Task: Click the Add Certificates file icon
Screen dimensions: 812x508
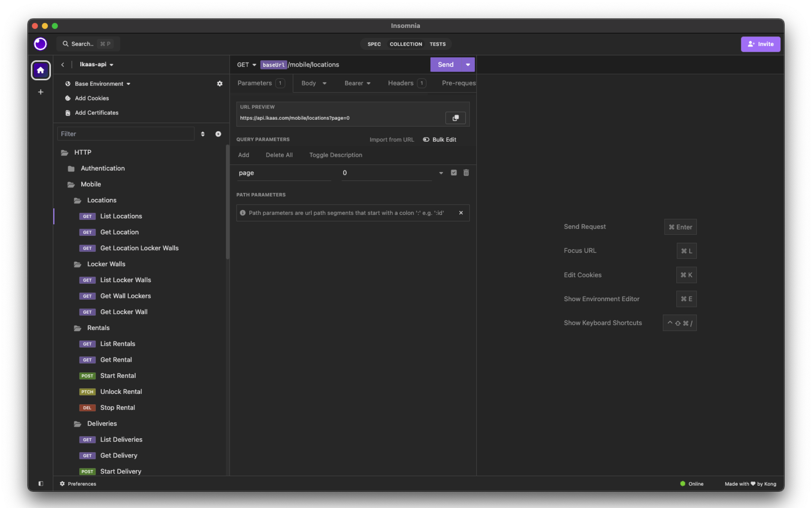Action: tap(68, 113)
